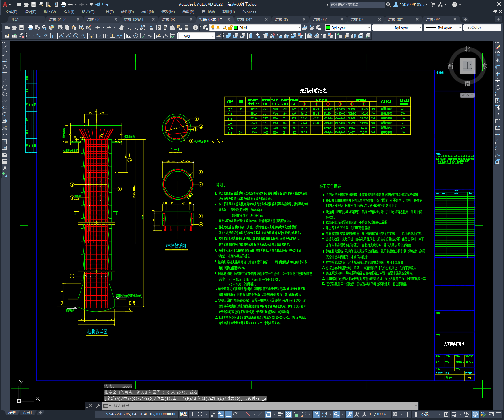Toggle Polar tracking in status bar
Image resolution: width=504 pixels, height=420 pixels.
click(x=236, y=414)
